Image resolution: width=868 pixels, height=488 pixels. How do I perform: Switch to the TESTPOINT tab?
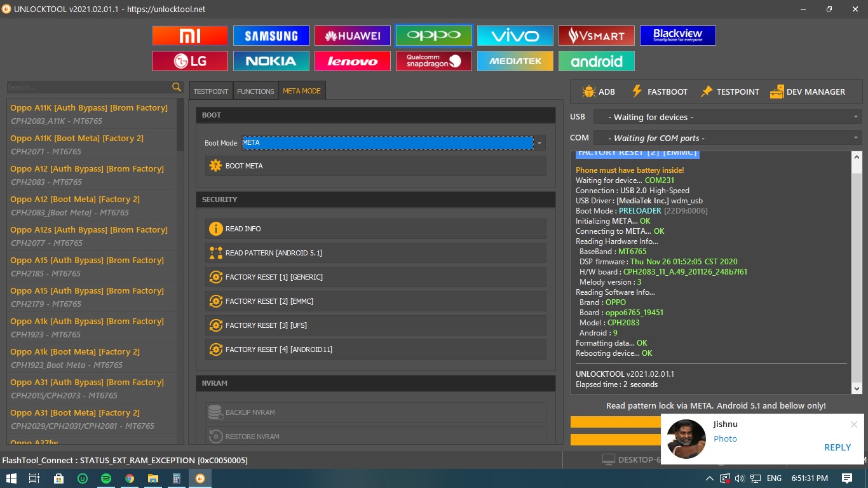coord(211,91)
